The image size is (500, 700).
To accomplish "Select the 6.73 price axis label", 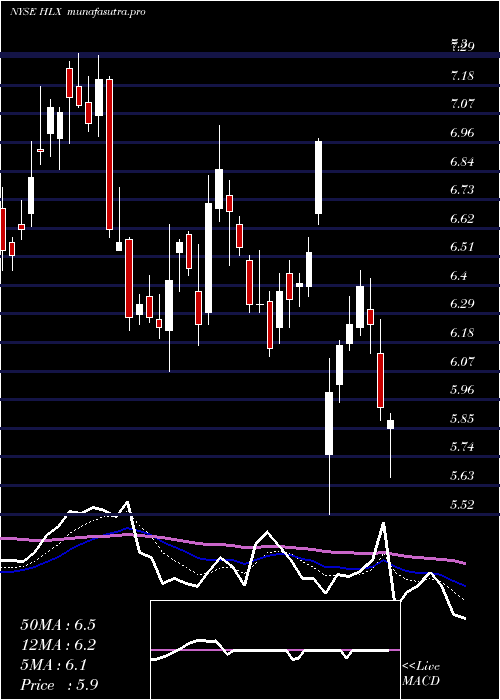I will click(x=462, y=190).
